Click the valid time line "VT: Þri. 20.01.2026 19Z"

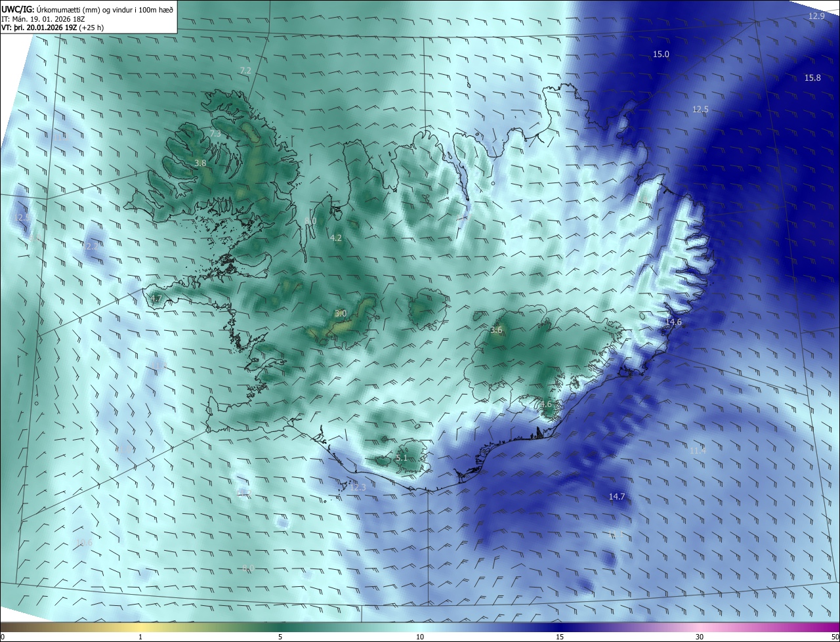[40, 28]
